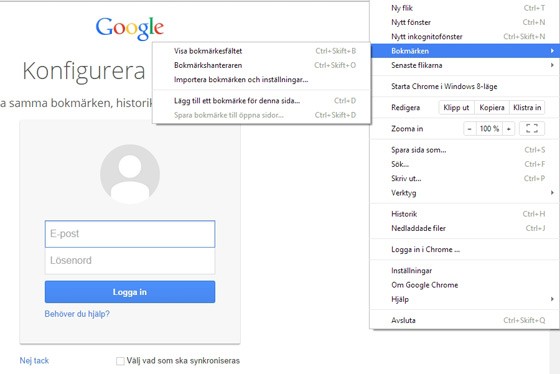Tick the Välj vad som ska synkroniseras checkbox
The height and width of the screenshot is (374, 560).
click(x=120, y=361)
